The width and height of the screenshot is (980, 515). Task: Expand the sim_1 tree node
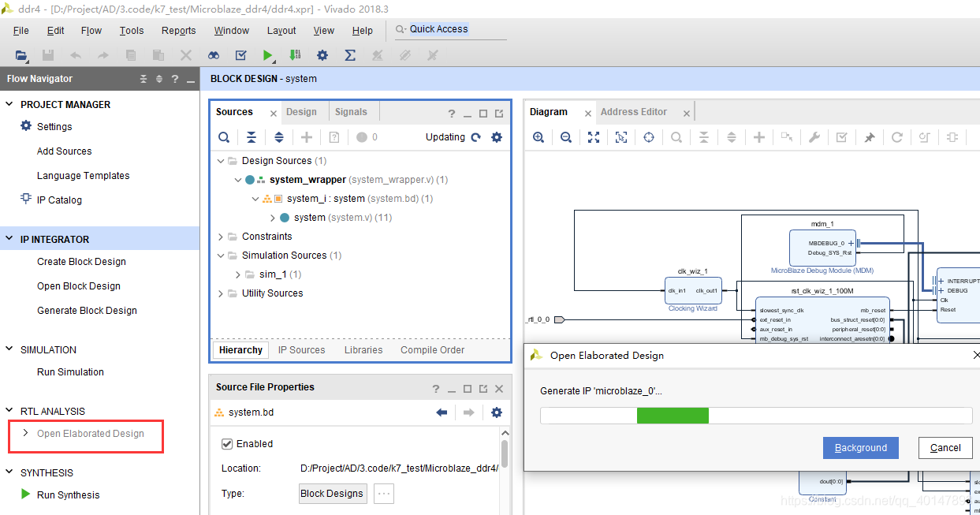click(238, 274)
